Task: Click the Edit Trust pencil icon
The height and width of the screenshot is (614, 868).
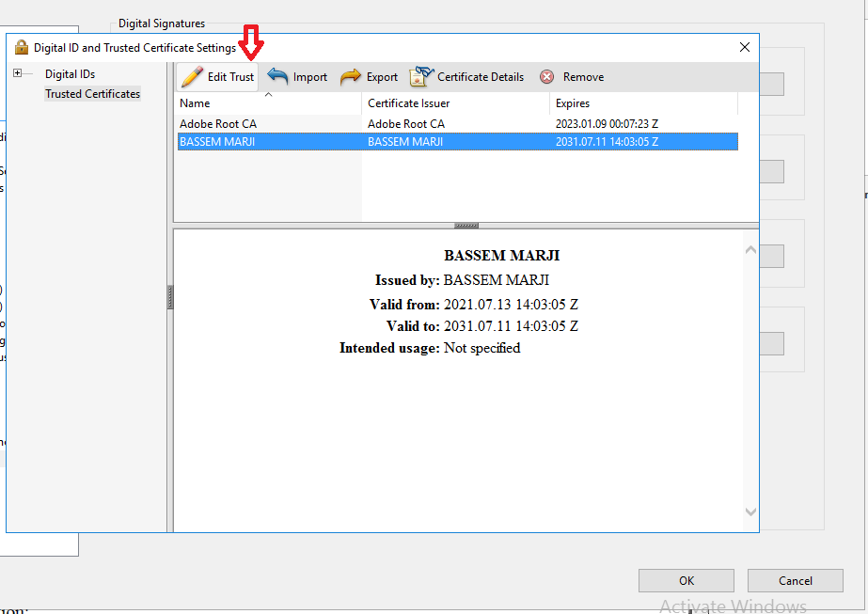Action: point(192,77)
